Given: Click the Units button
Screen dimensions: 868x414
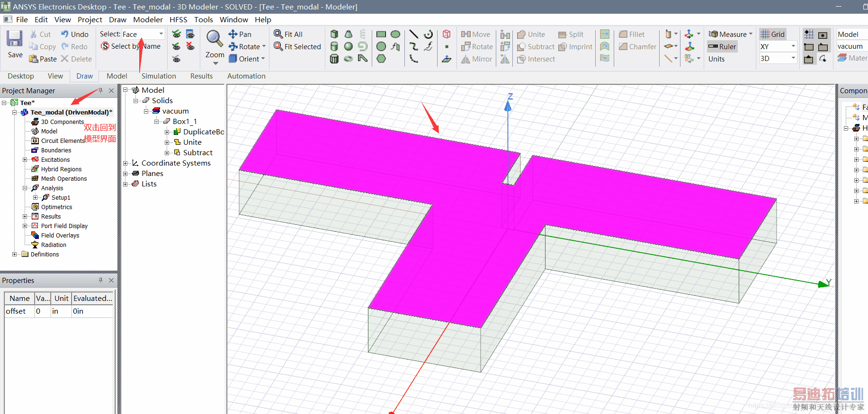Looking at the screenshot, I should (716, 59).
